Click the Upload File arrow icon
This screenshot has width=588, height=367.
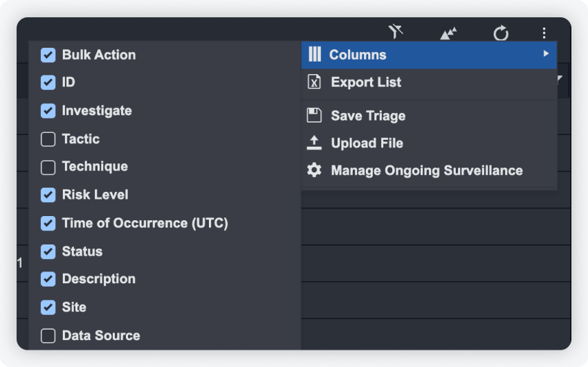coord(314,143)
